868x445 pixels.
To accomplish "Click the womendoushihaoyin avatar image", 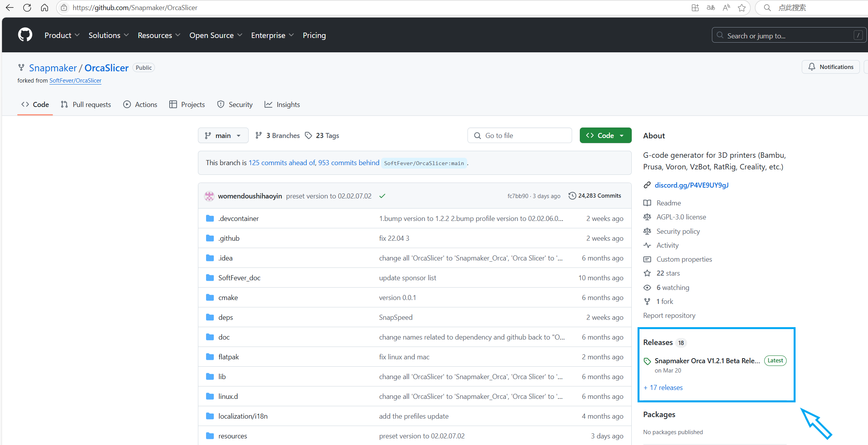I will [x=209, y=196].
